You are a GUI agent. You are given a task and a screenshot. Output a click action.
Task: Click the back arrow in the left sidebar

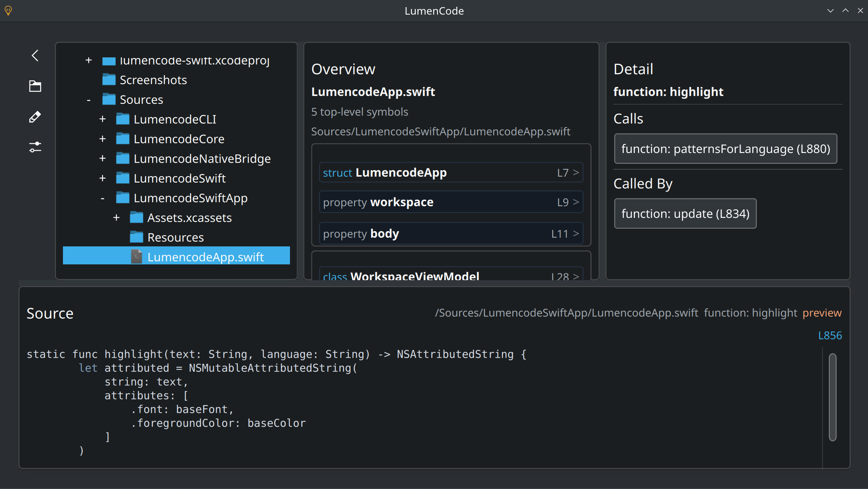[x=34, y=55]
